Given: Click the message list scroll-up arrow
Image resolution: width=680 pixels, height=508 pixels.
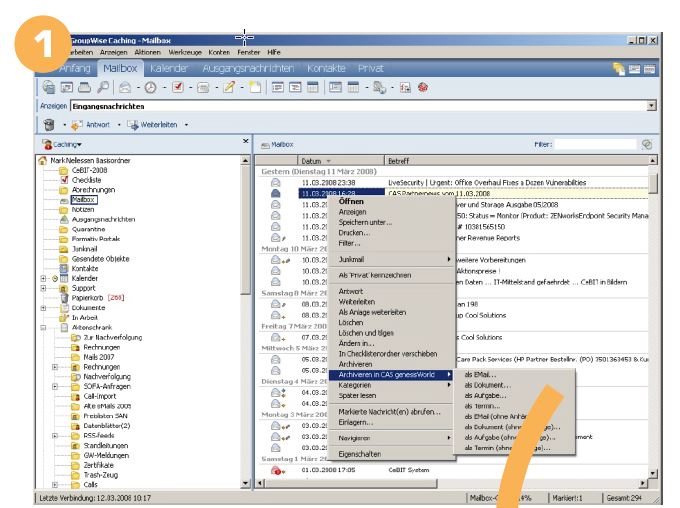Looking at the screenshot, I should (x=653, y=161).
